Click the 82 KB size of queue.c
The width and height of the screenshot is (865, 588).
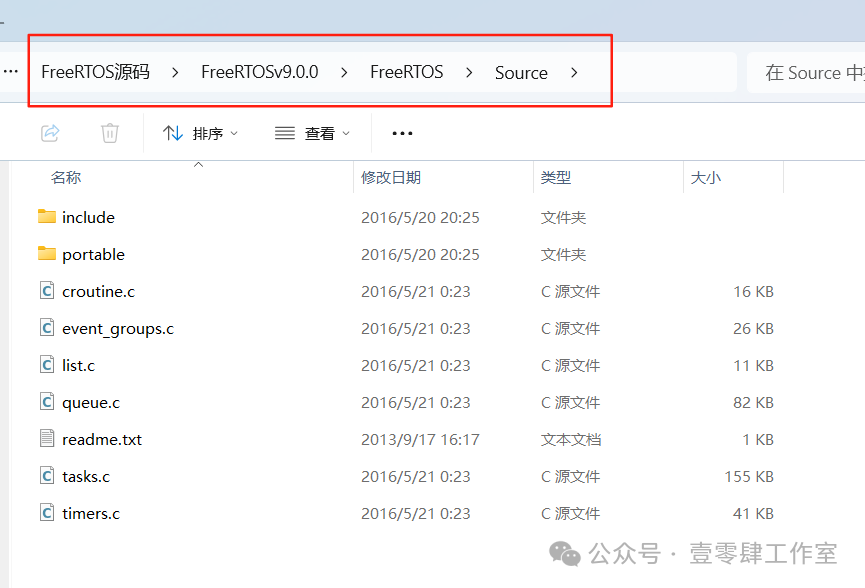754,403
